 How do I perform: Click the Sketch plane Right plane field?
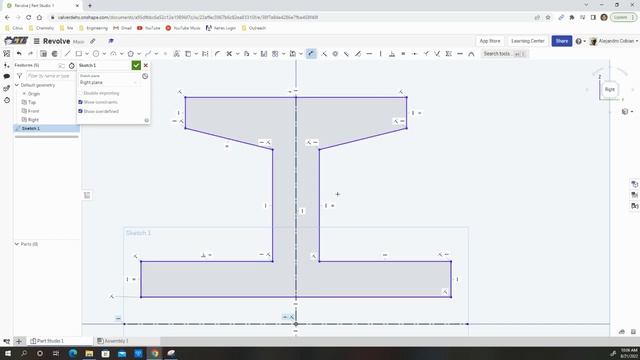[x=109, y=82]
